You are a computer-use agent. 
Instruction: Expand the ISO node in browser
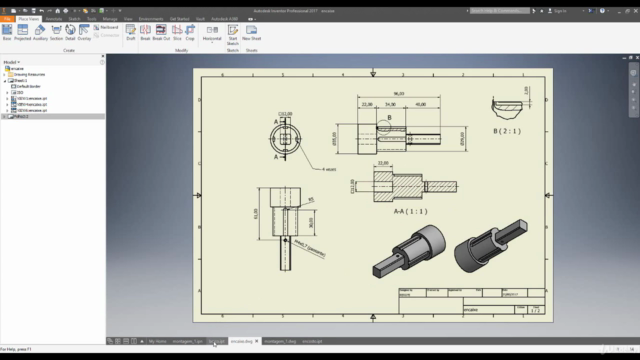click(7, 93)
